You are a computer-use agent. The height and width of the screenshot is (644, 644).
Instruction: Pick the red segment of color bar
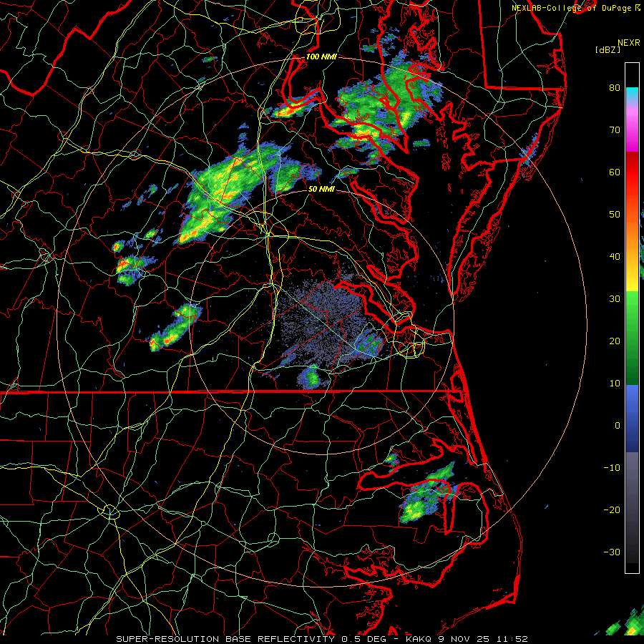[x=632, y=172]
